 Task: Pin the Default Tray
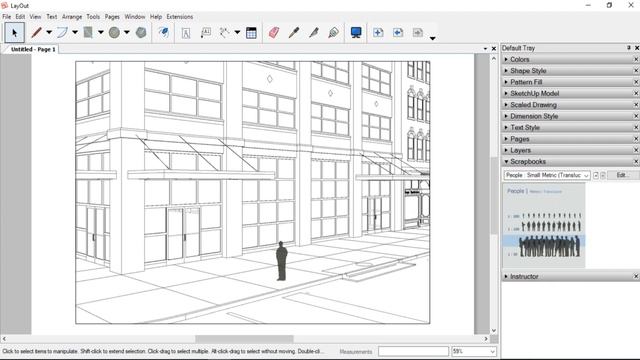coord(629,48)
